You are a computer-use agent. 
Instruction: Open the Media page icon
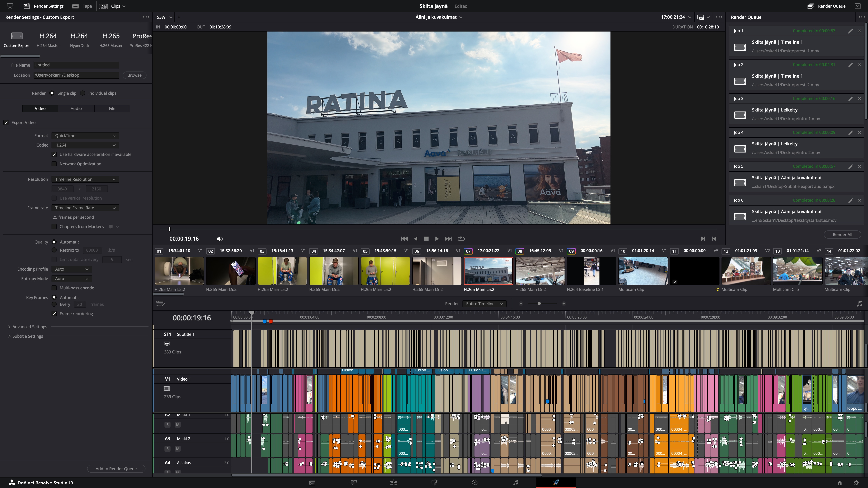(312, 483)
